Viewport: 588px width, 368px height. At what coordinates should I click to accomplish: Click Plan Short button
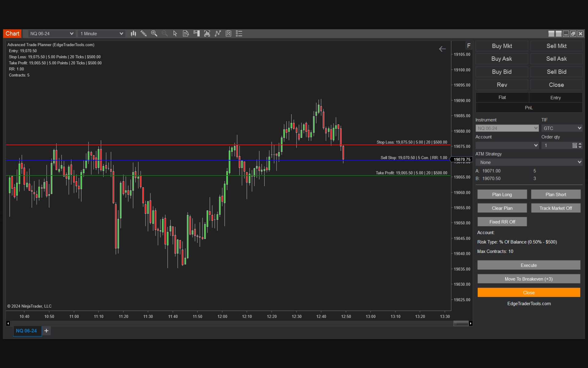click(x=556, y=194)
